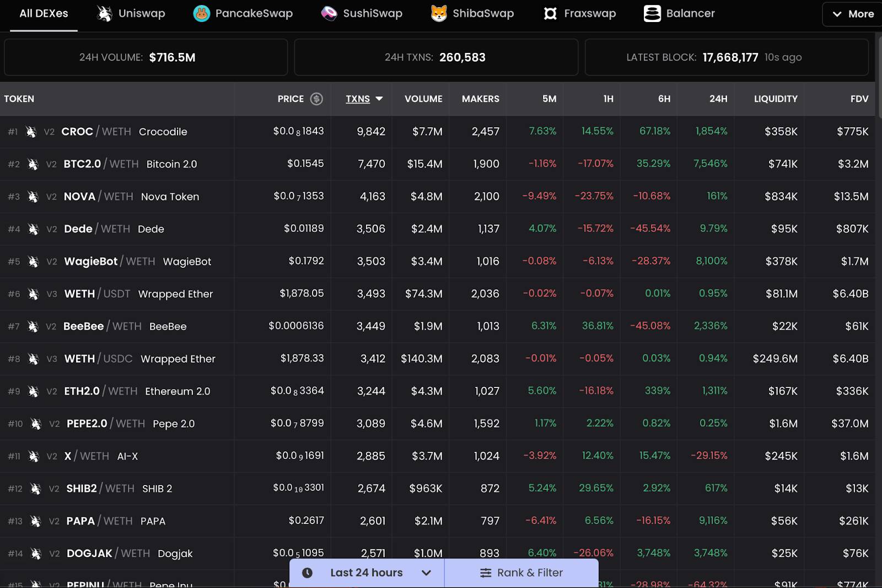This screenshot has height=588, width=882.
Task: Click the PancakeSwap bunny icon
Action: (201, 13)
